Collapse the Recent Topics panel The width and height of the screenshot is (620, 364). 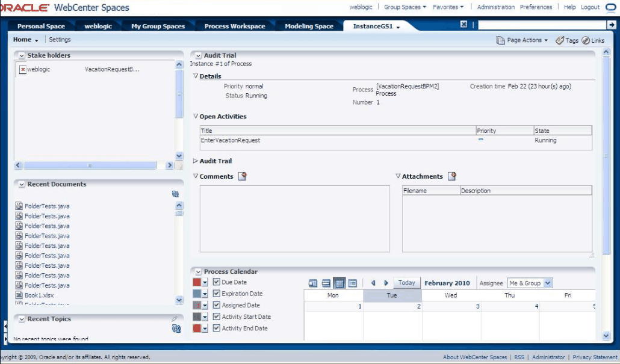tap(22, 319)
